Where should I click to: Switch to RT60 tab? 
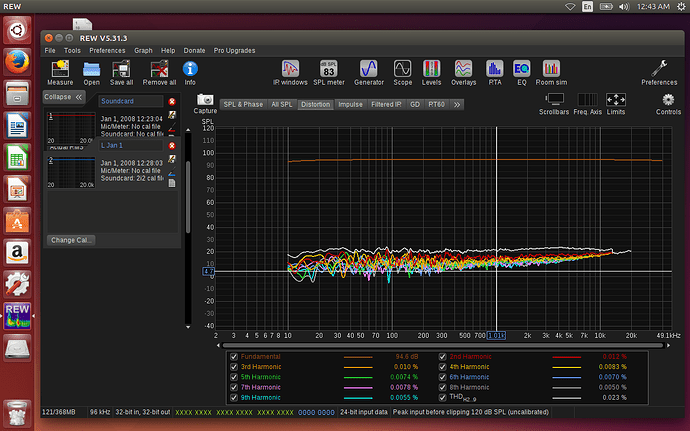tap(437, 104)
